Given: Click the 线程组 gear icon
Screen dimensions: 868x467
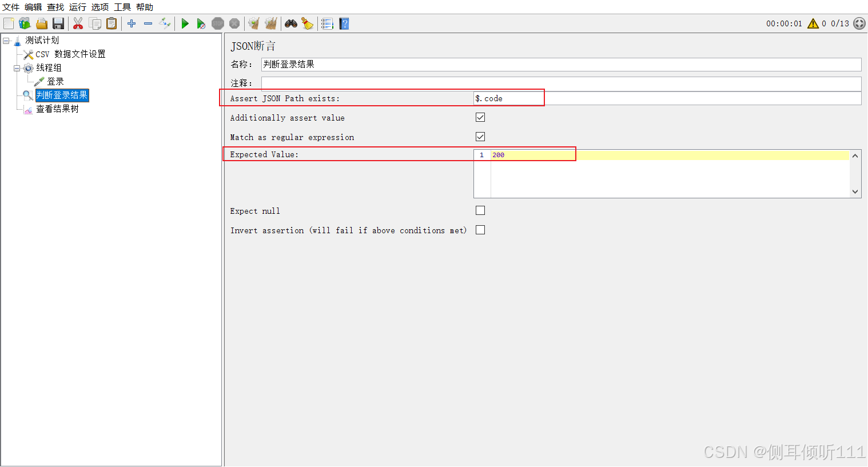Looking at the screenshot, I should [x=28, y=68].
